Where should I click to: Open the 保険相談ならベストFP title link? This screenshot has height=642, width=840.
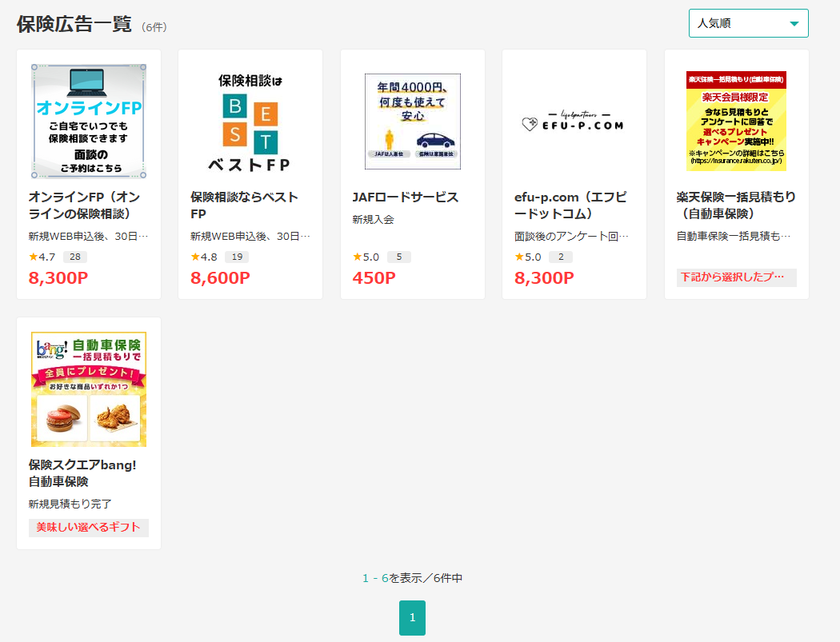point(244,205)
